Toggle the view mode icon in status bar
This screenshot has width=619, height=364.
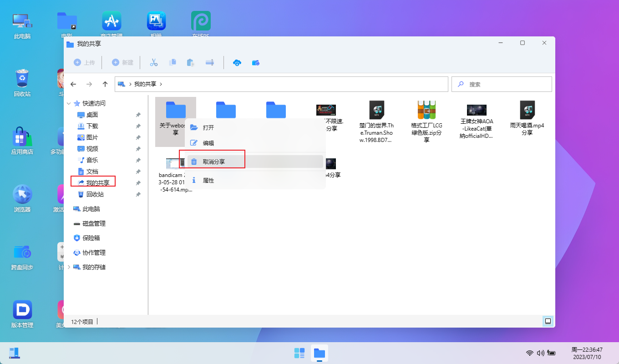tap(548, 321)
